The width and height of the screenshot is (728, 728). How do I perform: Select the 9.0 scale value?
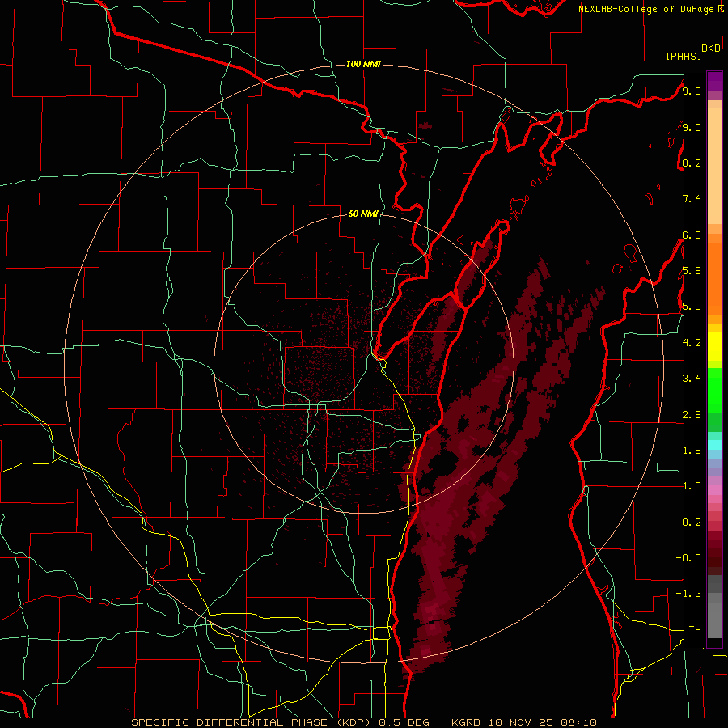click(x=692, y=127)
